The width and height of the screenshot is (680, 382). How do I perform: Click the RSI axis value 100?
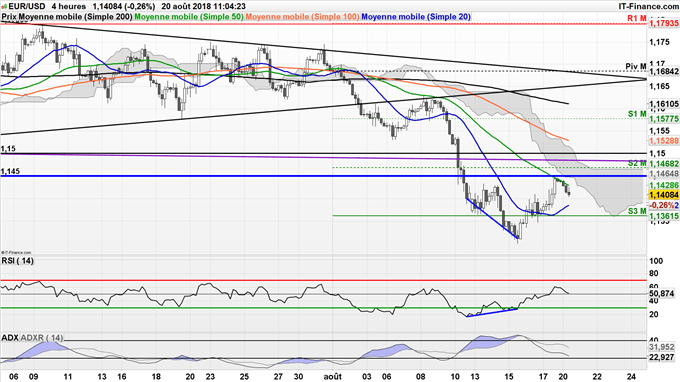[656, 261]
